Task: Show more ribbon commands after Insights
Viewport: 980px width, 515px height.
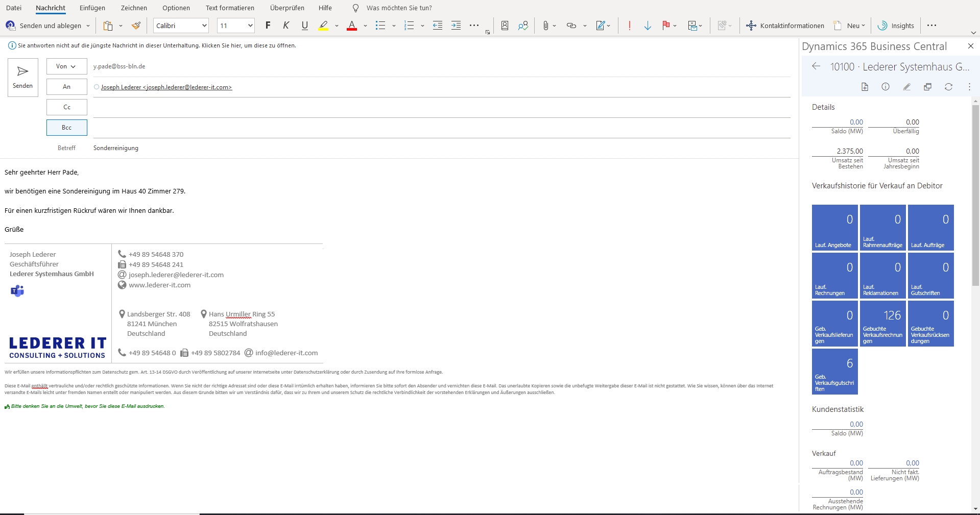Action: click(932, 26)
